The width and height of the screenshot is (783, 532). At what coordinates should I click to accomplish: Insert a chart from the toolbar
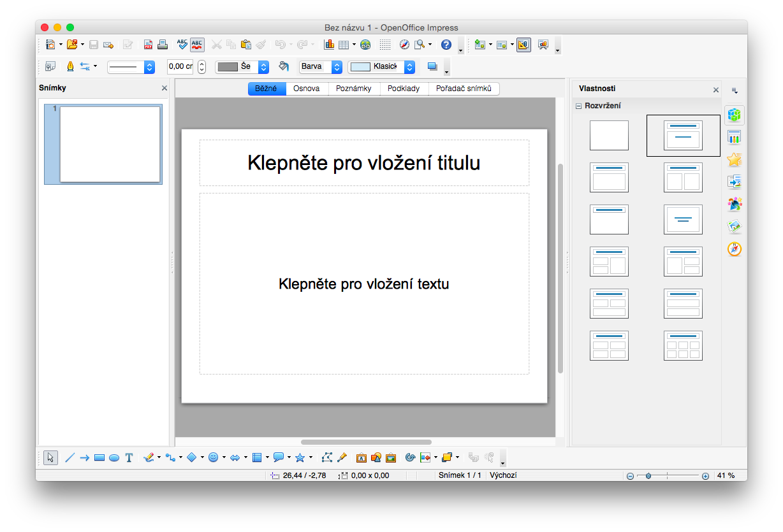click(329, 45)
